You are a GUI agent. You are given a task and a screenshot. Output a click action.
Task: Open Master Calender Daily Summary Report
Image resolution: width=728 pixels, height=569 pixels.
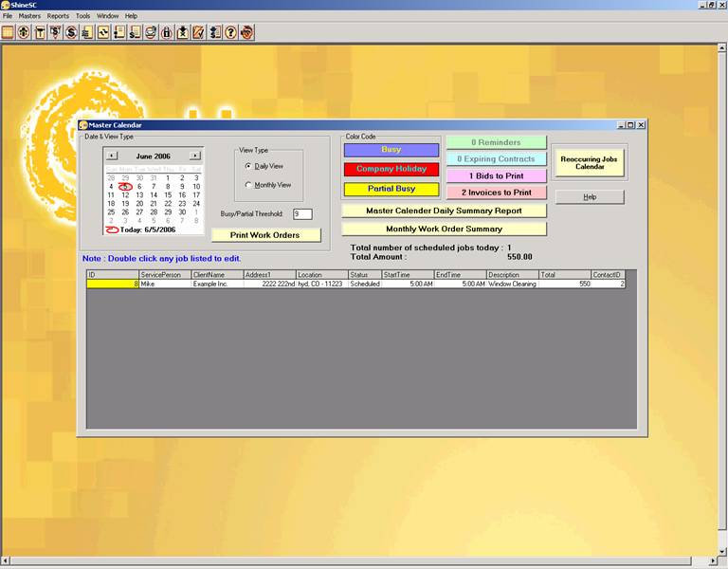click(x=444, y=211)
